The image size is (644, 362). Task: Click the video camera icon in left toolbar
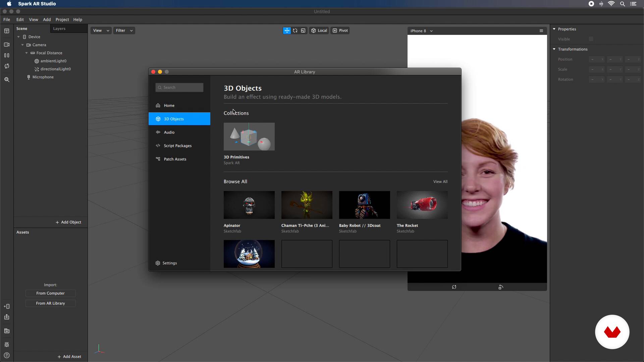(7, 45)
